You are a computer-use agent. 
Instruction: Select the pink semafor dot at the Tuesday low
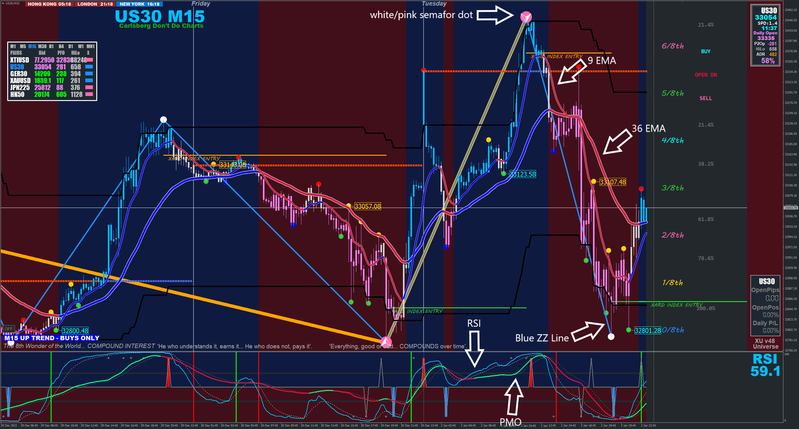(387, 341)
